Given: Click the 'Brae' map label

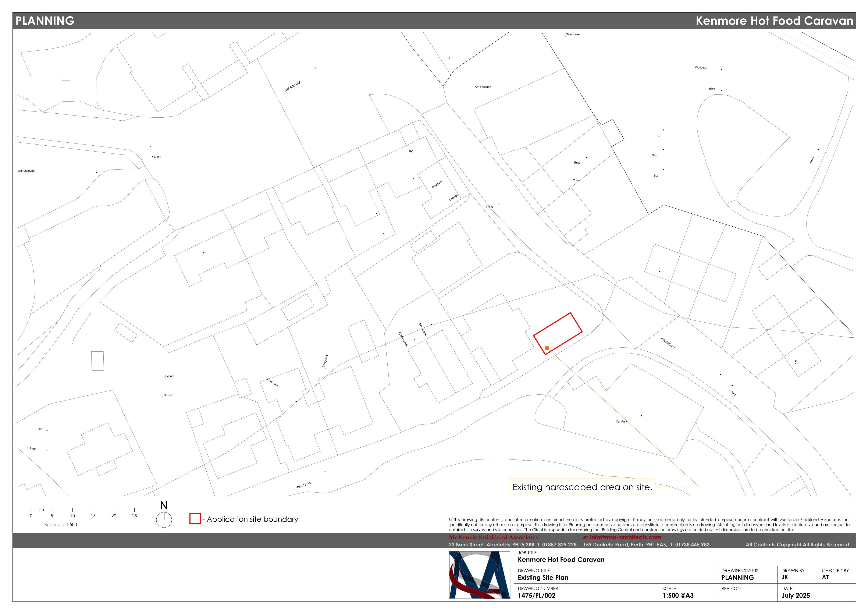Looking at the screenshot, I should [577, 163].
